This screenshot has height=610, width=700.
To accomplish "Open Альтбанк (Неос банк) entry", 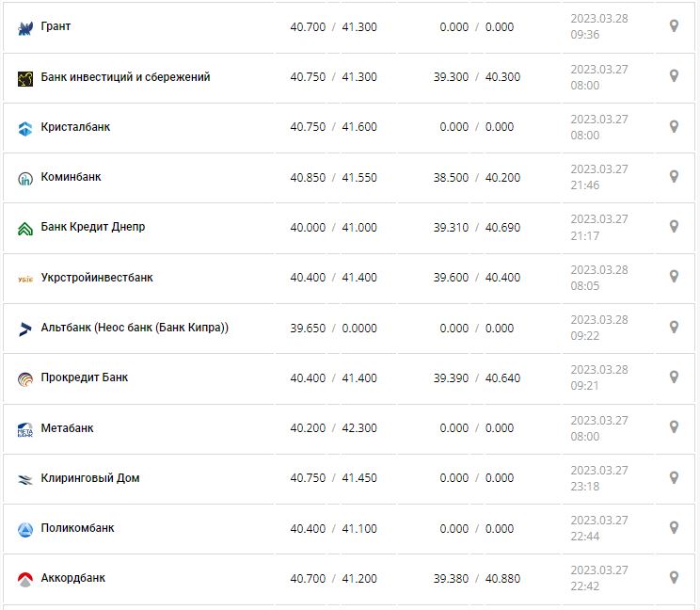I will [x=135, y=328].
